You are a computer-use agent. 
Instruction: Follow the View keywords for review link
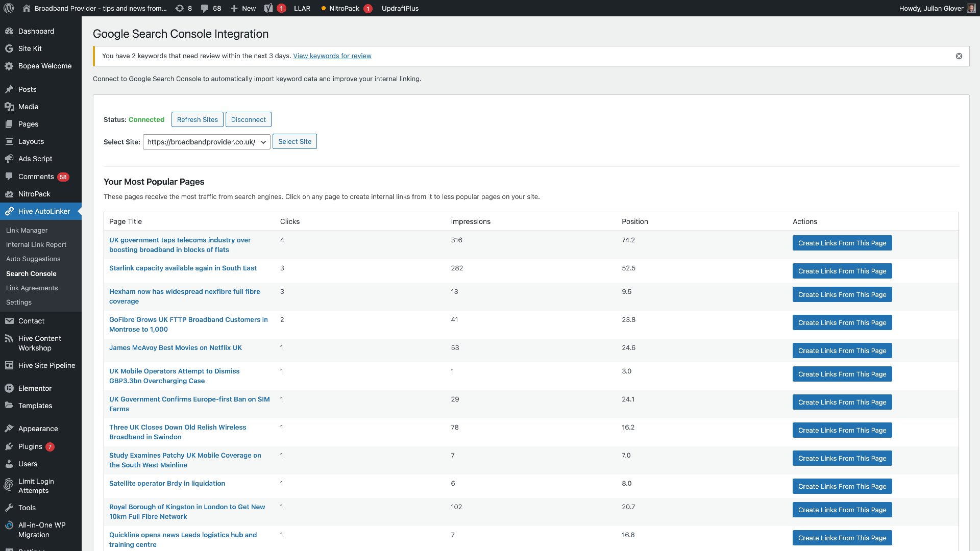tap(332, 56)
